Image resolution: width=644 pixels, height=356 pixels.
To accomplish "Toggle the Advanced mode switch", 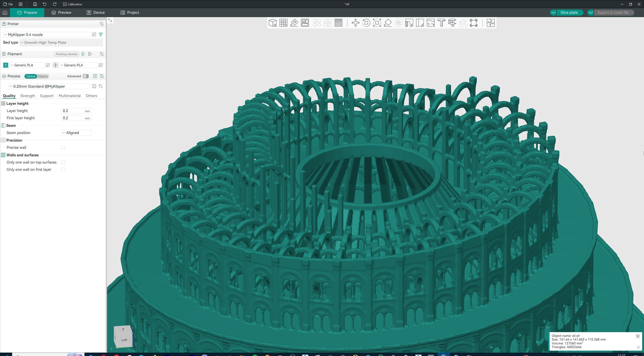I will (86, 76).
